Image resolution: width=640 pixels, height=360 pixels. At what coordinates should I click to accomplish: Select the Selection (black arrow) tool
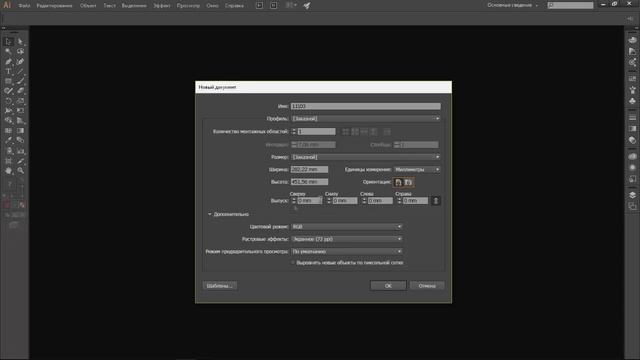[8, 42]
